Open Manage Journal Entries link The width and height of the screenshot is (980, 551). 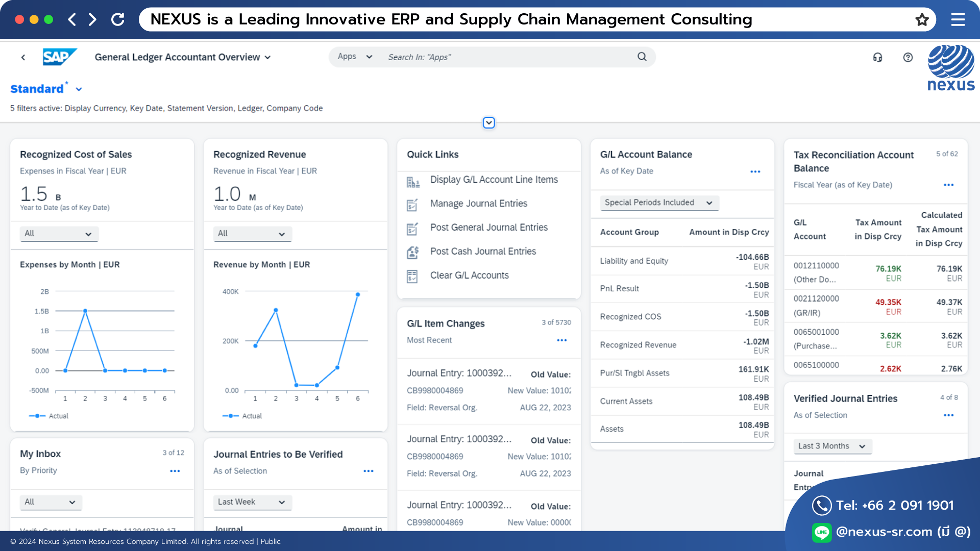479,204
